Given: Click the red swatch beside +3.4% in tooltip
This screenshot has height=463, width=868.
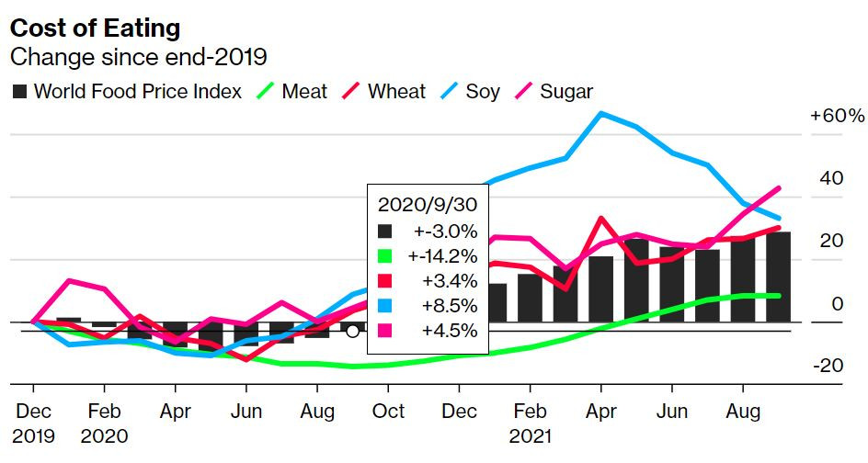Looking at the screenshot, I should click(384, 281).
